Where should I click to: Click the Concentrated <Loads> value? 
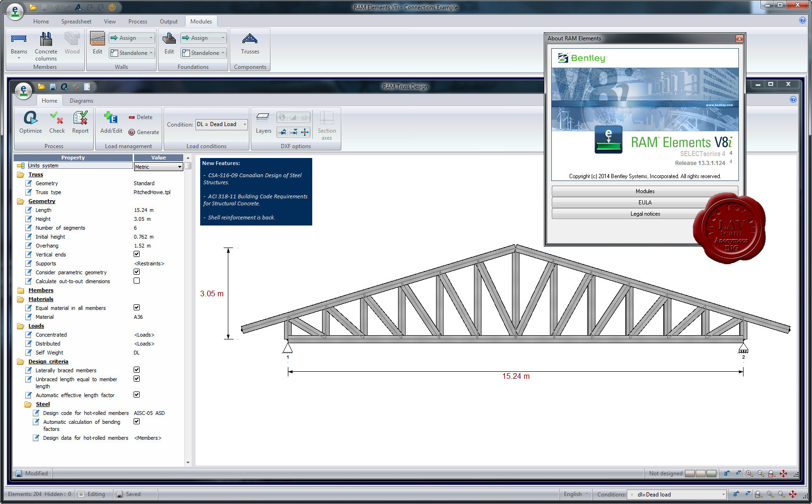point(144,335)
